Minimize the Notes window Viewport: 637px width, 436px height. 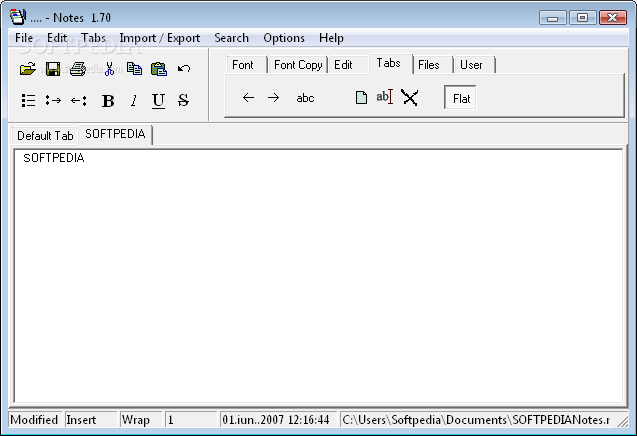click(x=552, y=18)
